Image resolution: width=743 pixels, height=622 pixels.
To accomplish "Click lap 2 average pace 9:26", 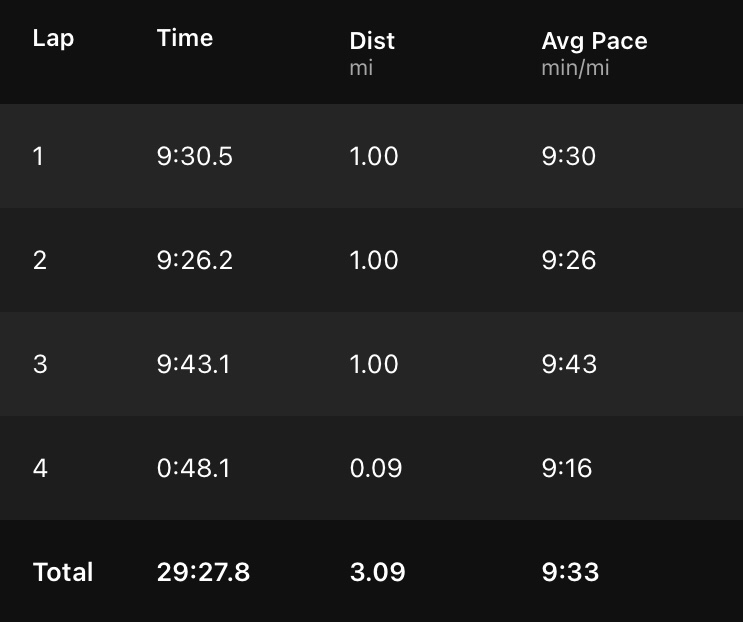I will coord(569,260).
